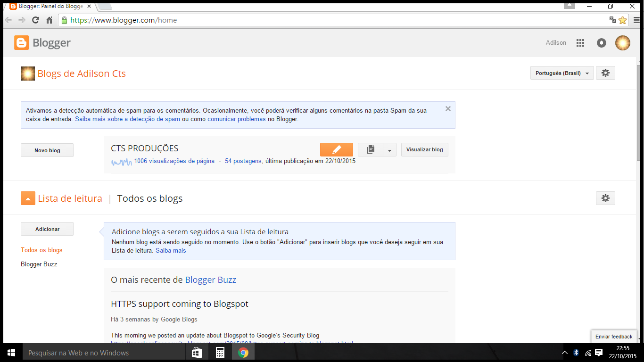Click the page views sparkline graph

[122, 162]
